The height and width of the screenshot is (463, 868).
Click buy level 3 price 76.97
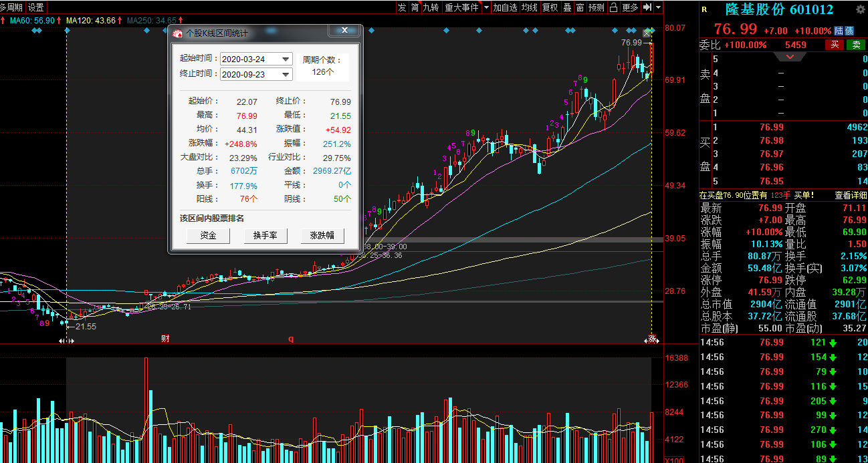[x=772, y=154]
